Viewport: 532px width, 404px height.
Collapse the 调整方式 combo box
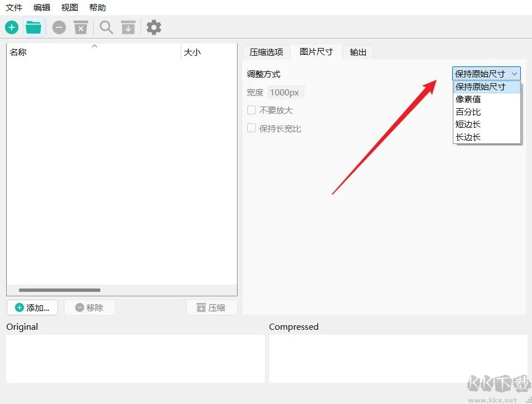[x=486, y=73]
